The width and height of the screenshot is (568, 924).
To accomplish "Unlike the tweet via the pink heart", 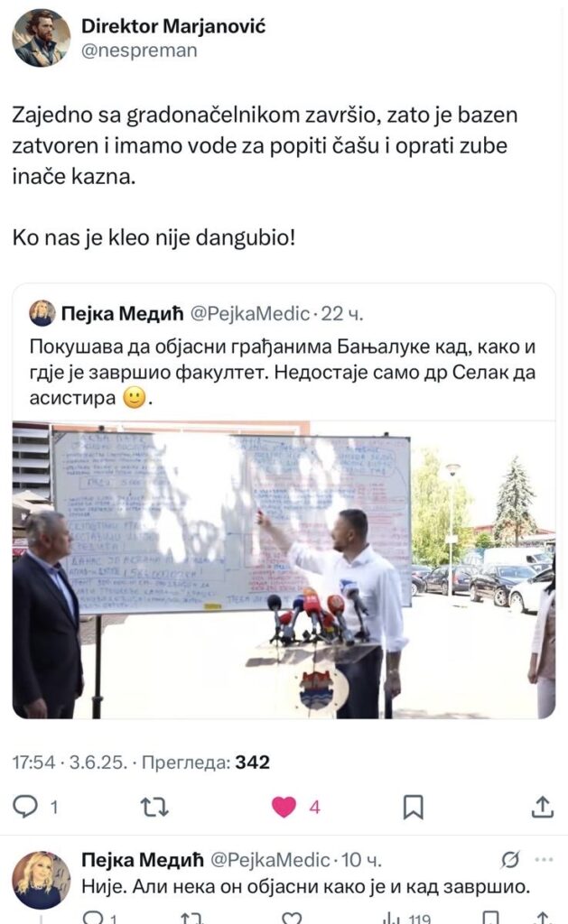I will click(x=284, y=807).
